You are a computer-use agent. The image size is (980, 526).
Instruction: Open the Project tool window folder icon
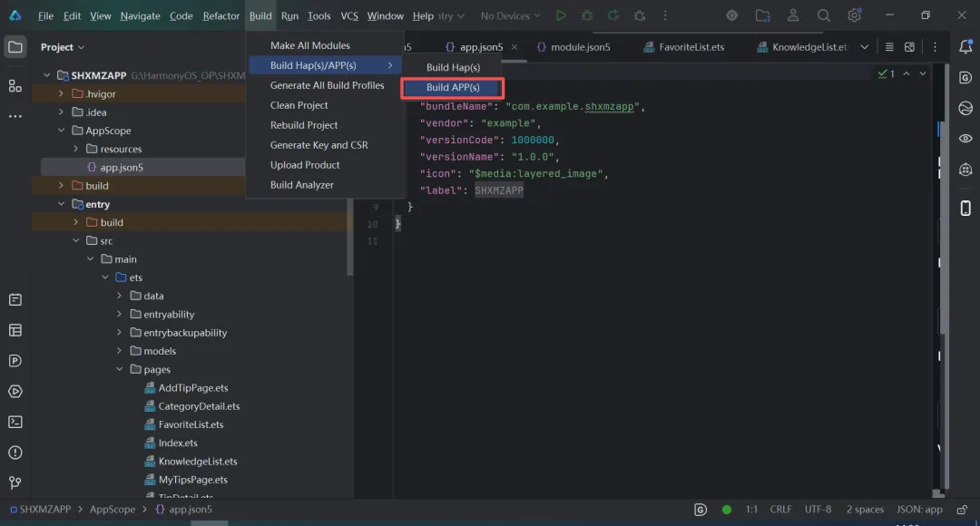pyautogui.click(x=15, y=47)
